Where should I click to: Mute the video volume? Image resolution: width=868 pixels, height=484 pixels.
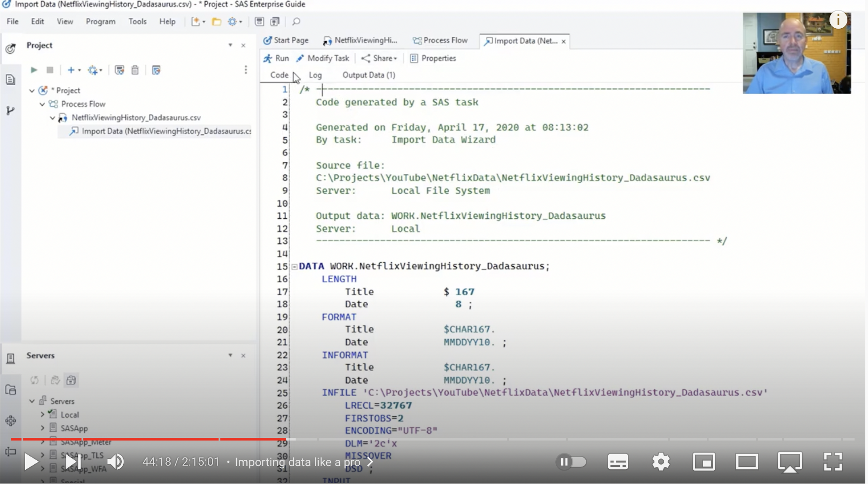pos(116,462)
